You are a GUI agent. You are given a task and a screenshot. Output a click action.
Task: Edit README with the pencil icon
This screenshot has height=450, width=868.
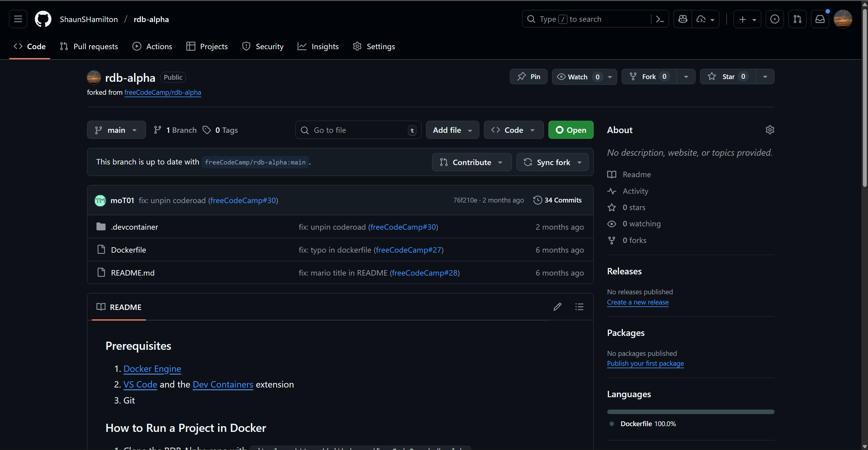557,307
